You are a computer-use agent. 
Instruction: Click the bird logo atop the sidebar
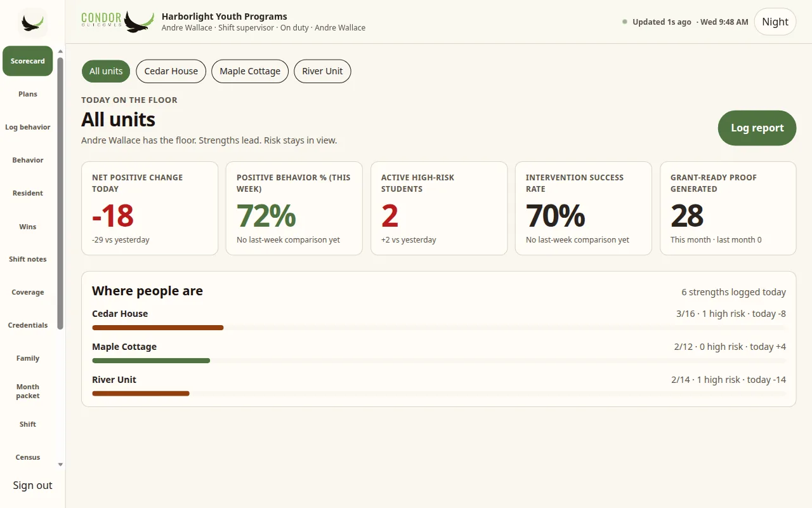point(32,23)
